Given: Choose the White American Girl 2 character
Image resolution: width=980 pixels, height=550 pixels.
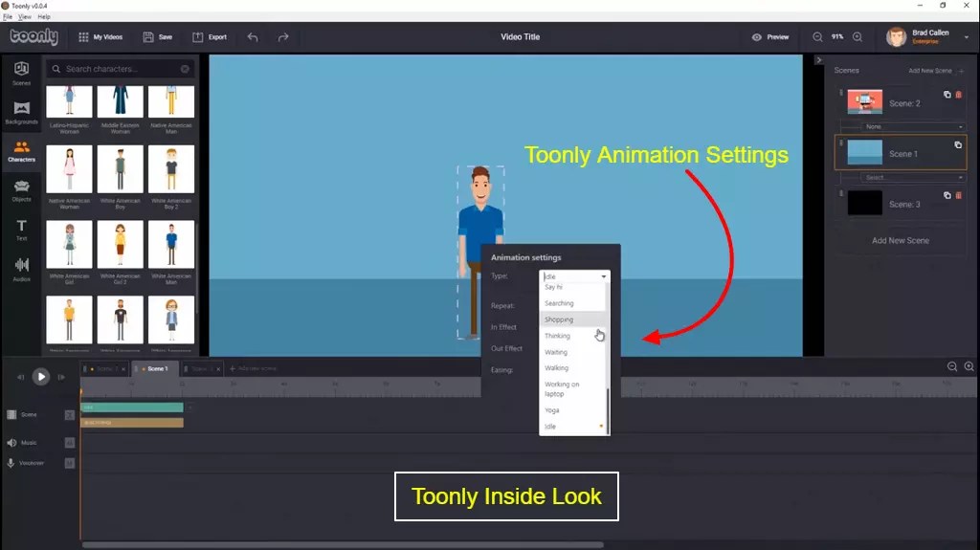Looking at the screenshot, I should point(120,253).
